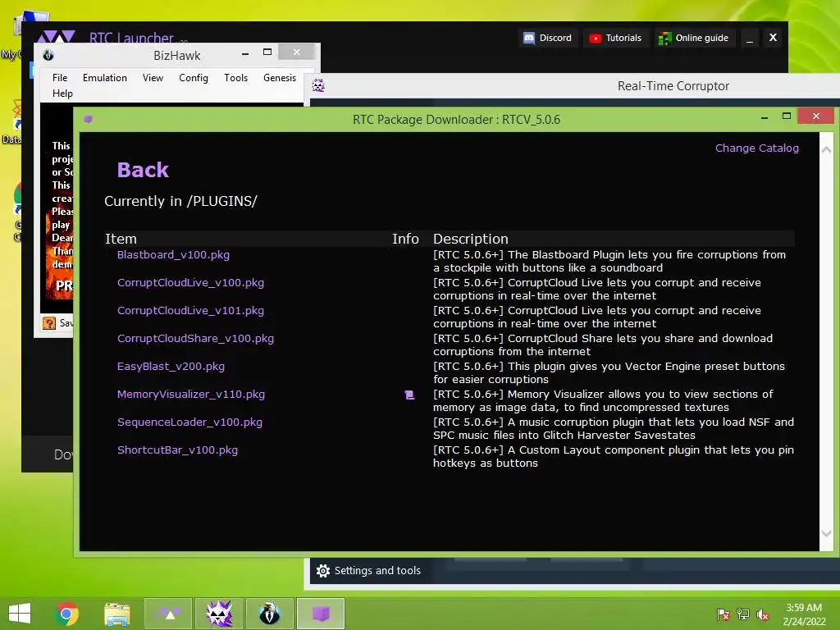840x630 pixels.
Task: Switch to RTC Launcher taskbar icon
Action: pyautogui.click(x=168, y=614)
